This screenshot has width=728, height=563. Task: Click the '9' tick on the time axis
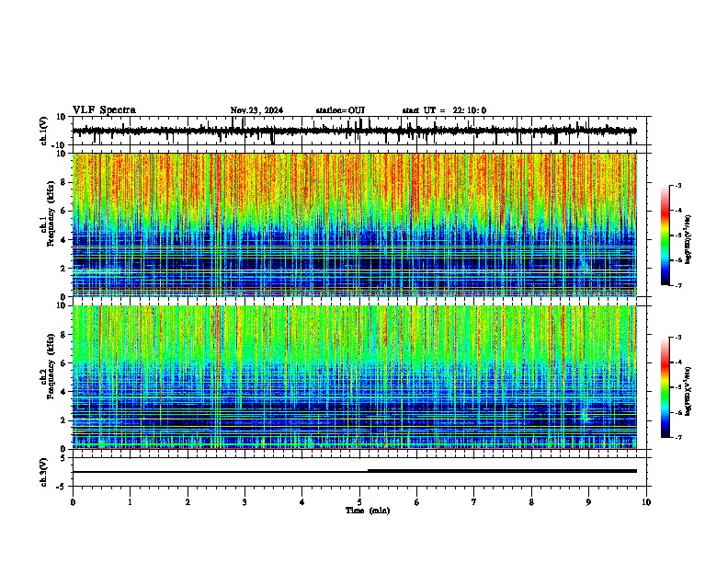coord(588,502)
